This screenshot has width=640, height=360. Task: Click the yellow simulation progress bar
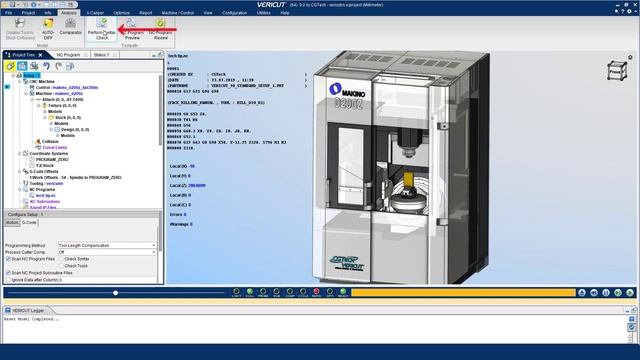point(463,292)
